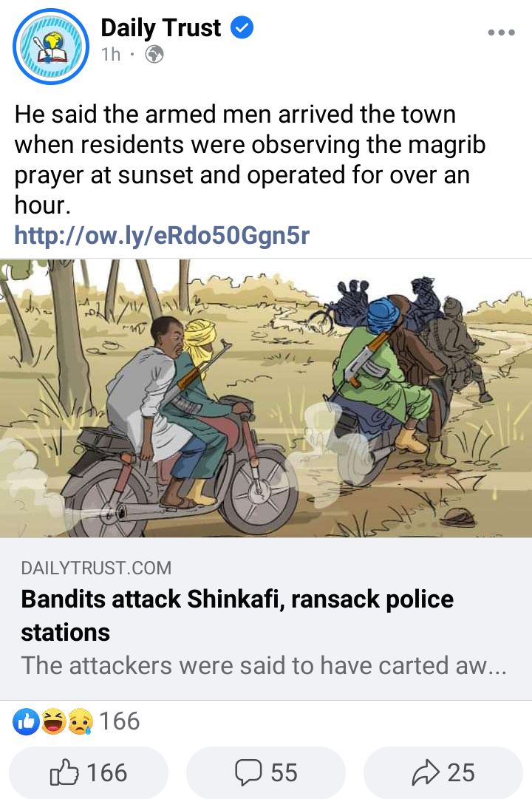Viewport: 532px width, 799px height.
Task: Share the post via arrow button
Action: tap(443, 772)
